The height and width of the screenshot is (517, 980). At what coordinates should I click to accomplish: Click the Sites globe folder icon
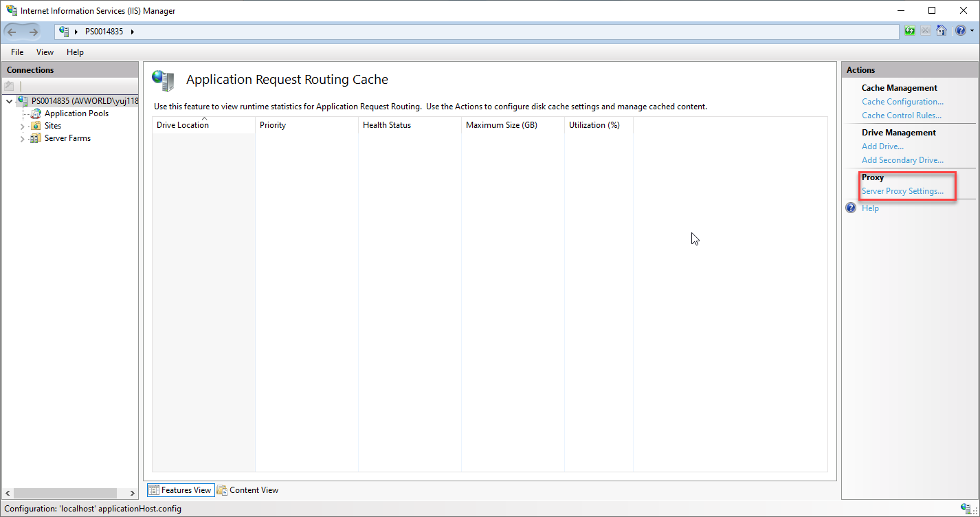[36, 126]
